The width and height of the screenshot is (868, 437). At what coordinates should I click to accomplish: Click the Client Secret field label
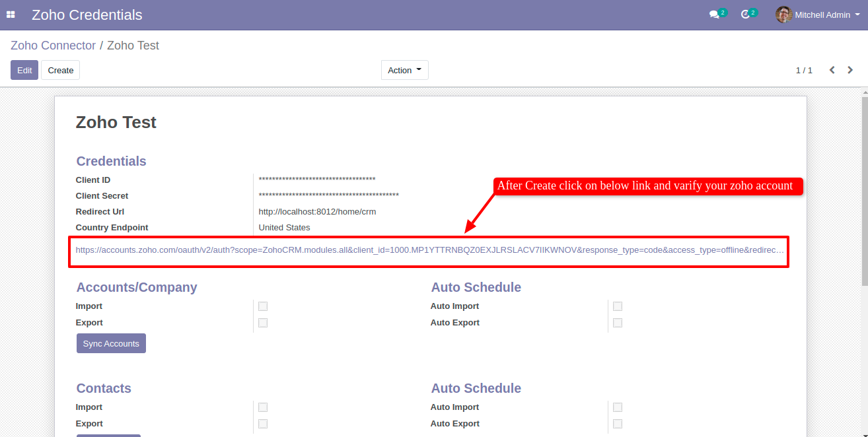click(102, 196)
